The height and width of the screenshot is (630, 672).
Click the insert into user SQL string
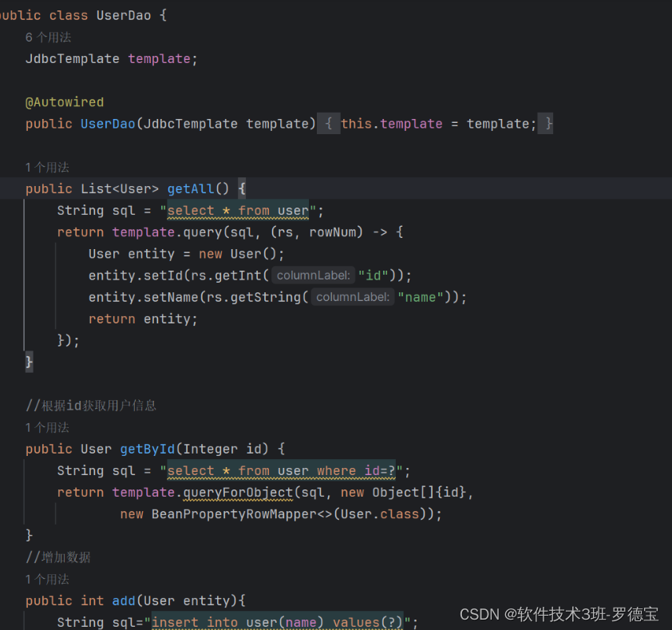(x=279, y=621)
